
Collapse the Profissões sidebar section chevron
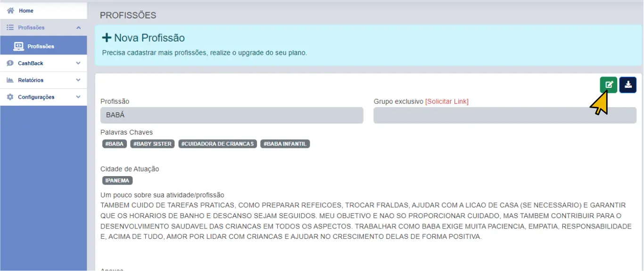point(78,28)
